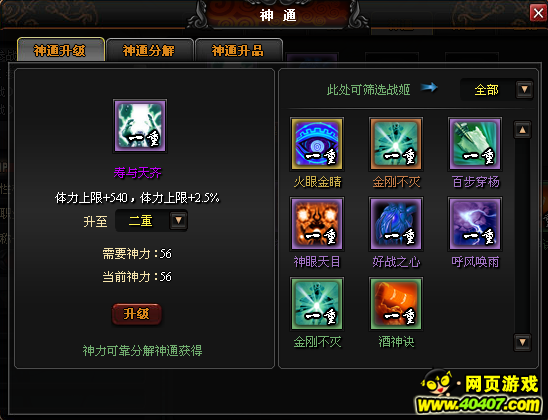548x420 pixels.
Task: Pick the 酒神诀 skill icon
Action: point(396,304)
